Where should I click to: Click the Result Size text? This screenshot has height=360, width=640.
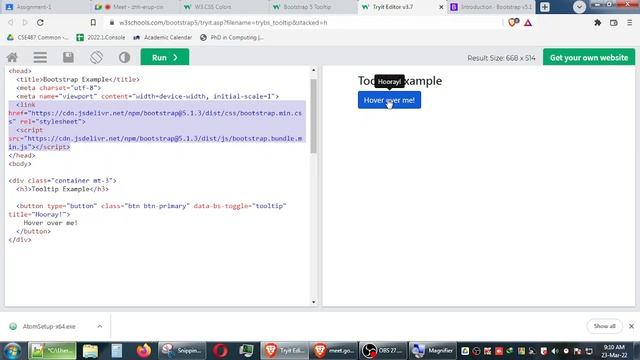coord(501,58)
